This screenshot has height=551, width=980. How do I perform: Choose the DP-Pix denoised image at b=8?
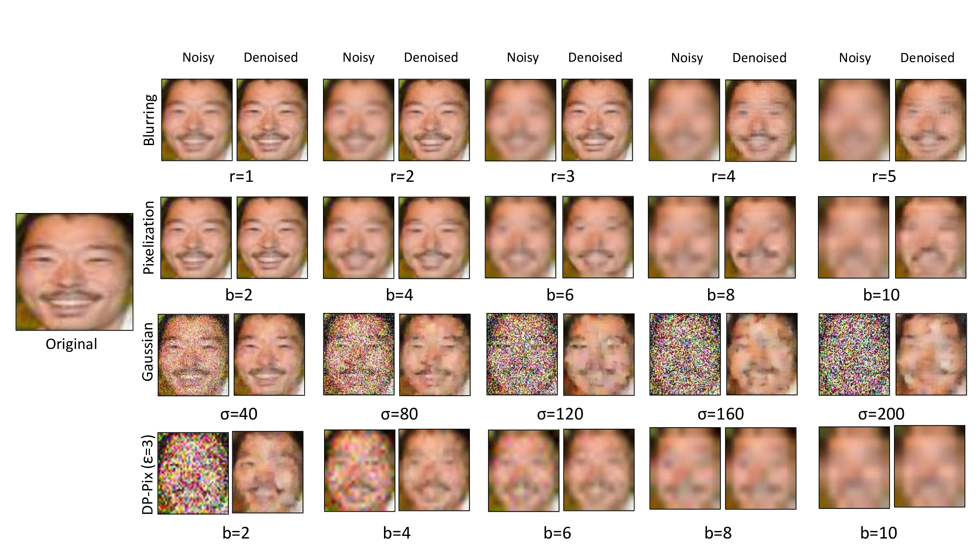761,468
